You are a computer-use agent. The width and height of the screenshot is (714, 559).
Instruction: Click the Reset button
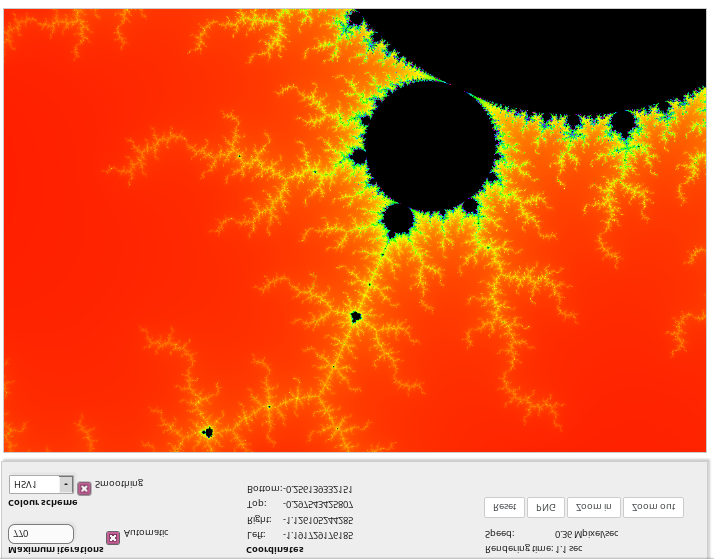pos(504,507)
